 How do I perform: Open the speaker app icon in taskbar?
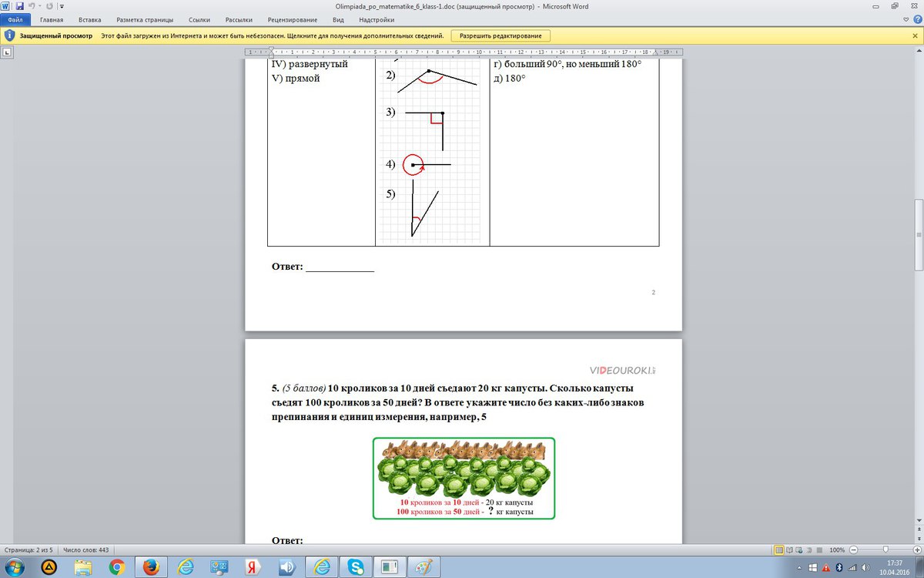287,567
